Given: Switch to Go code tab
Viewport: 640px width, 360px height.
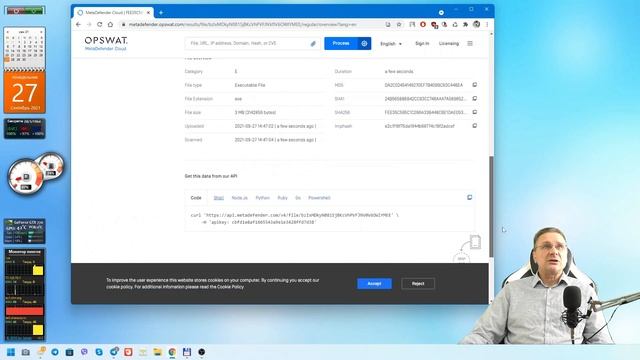Looking at the screenshot, I should point(298,198).
